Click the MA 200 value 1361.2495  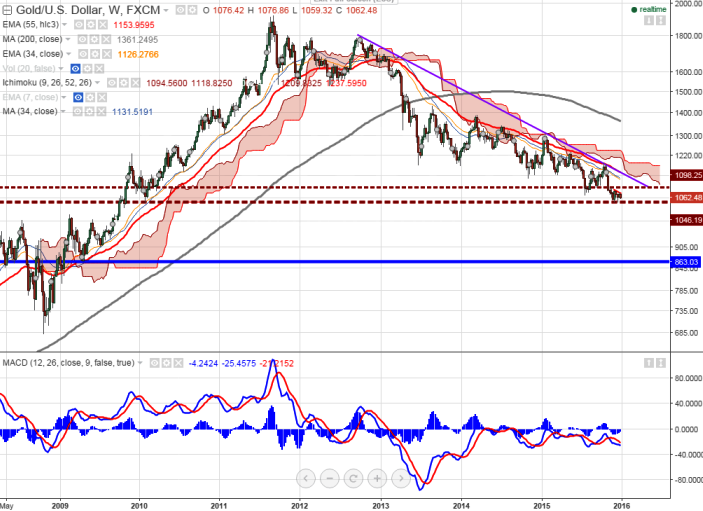click(137, 40)
